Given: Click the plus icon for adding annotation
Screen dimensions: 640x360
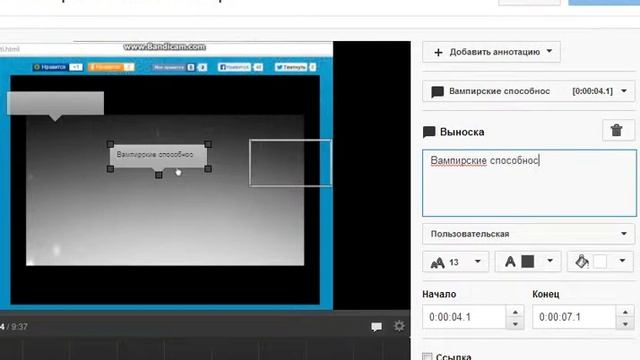Looking at the screenshot, I should (x=438, y=53).
